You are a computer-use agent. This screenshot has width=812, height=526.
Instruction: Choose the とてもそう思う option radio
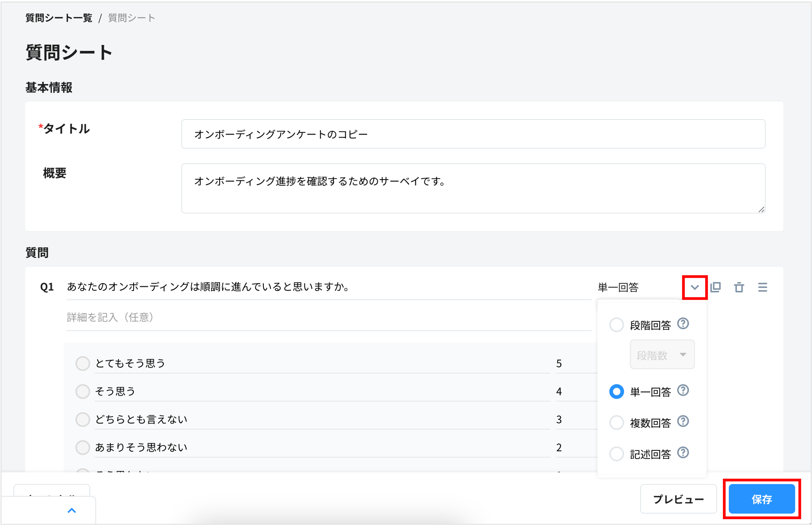click(x=82, y=363)
